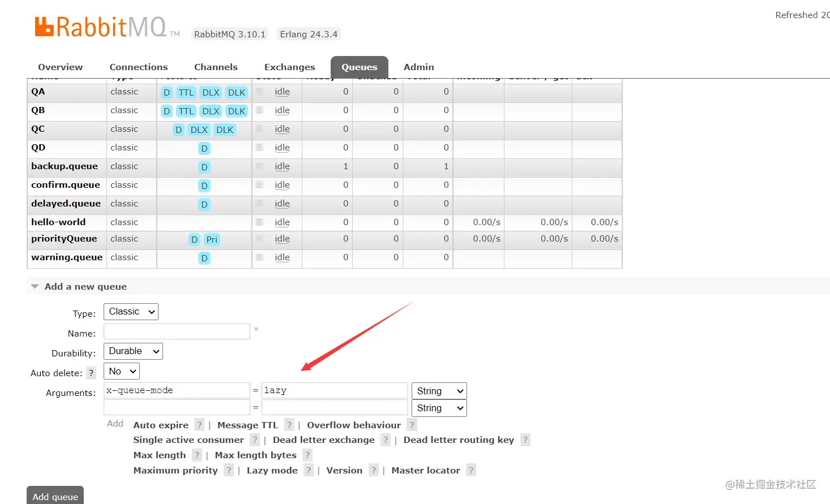
Task: Click the DLK badge of QA queue
Action: coord(237,93)
